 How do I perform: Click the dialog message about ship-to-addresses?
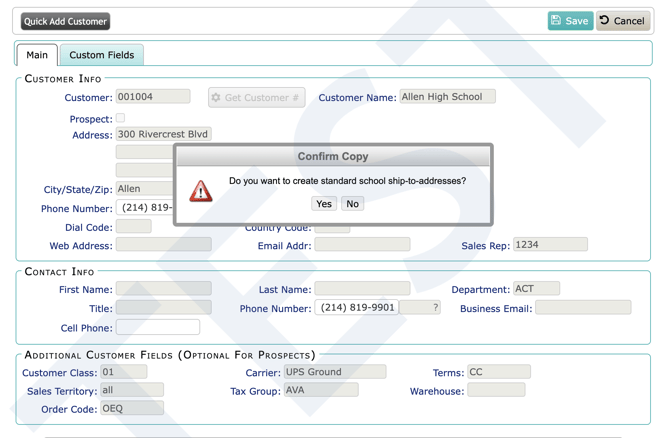[347, 181]
